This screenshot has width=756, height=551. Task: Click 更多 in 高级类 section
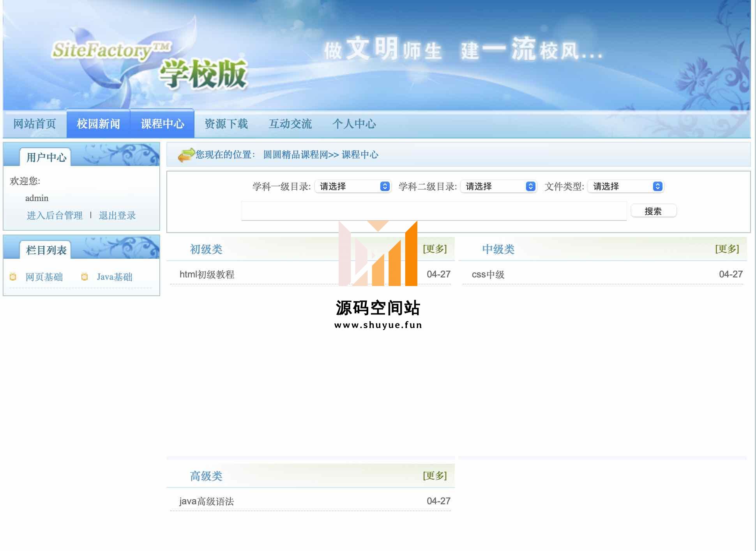point(435,475)
